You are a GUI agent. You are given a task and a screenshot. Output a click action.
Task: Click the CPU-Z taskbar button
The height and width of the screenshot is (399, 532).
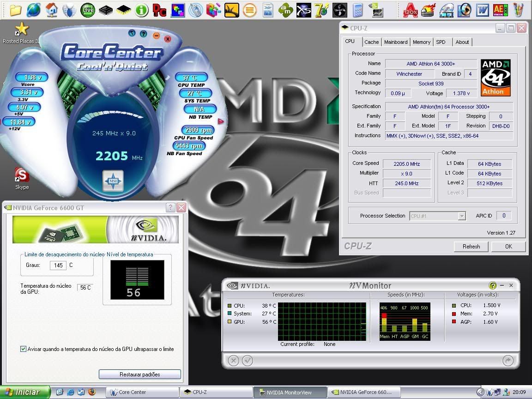pos(216,392)
